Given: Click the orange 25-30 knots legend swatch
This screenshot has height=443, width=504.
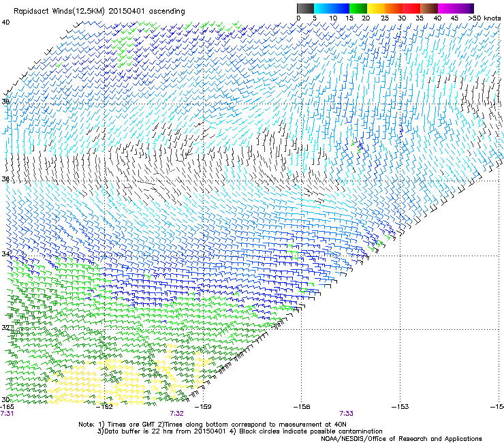Looking at the screenshot, I should click(394, 8).
